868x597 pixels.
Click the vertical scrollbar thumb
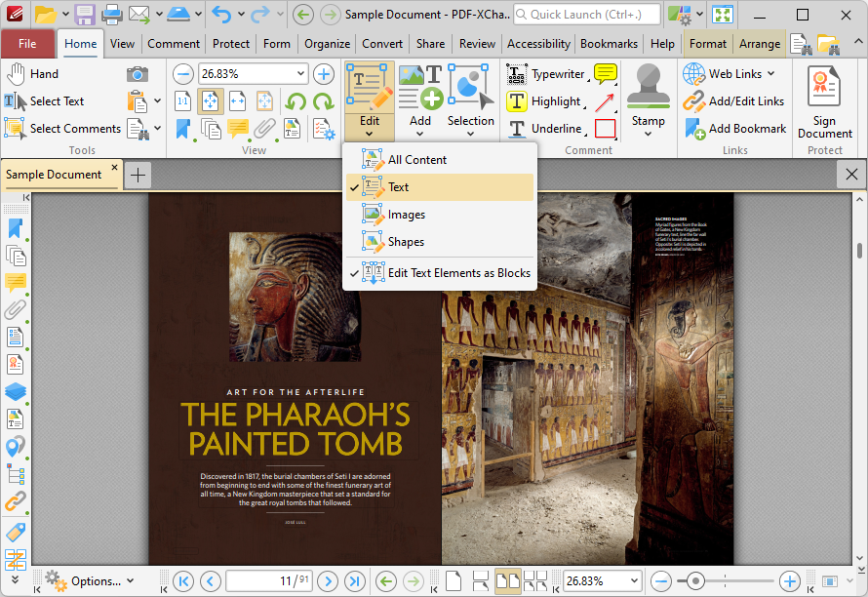859,251
